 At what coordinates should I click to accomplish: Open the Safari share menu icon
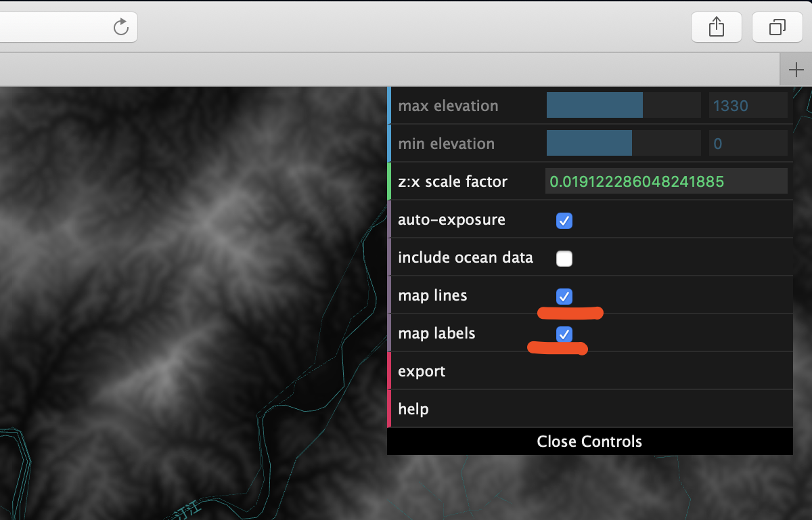(717, 27)
